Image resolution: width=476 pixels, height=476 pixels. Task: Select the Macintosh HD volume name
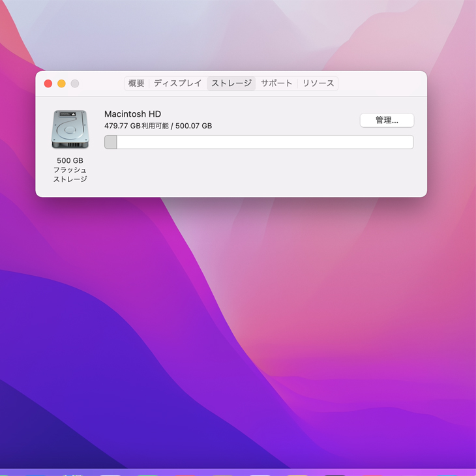[132, 114]
